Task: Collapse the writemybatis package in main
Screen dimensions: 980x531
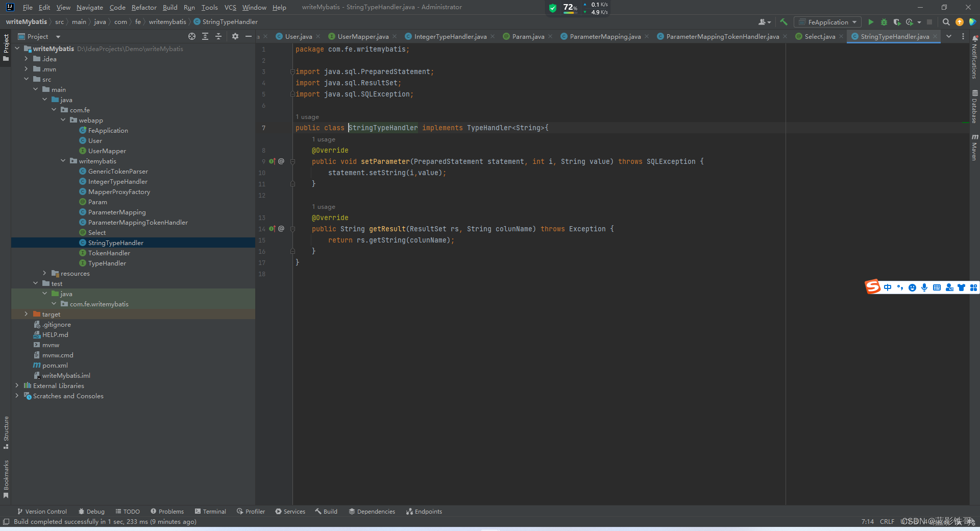Action: (x=63, y=161)
